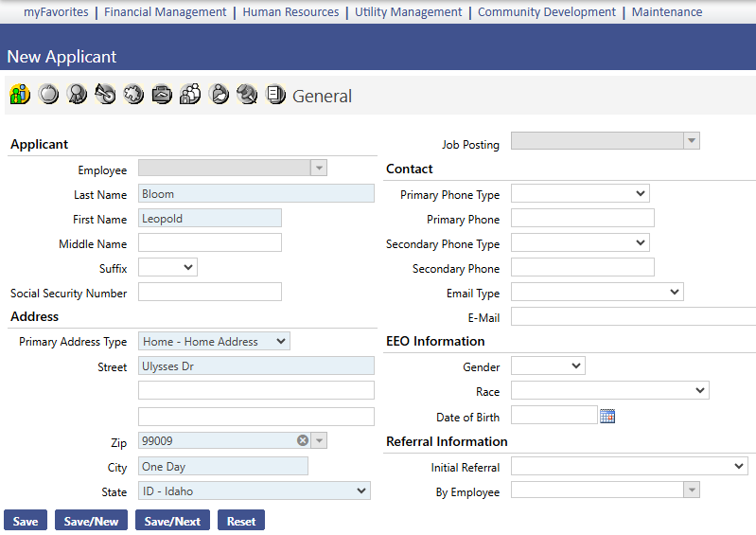Open the group of people icon
The height and width of the screenshot is (535, 756).
click(190, 94)
